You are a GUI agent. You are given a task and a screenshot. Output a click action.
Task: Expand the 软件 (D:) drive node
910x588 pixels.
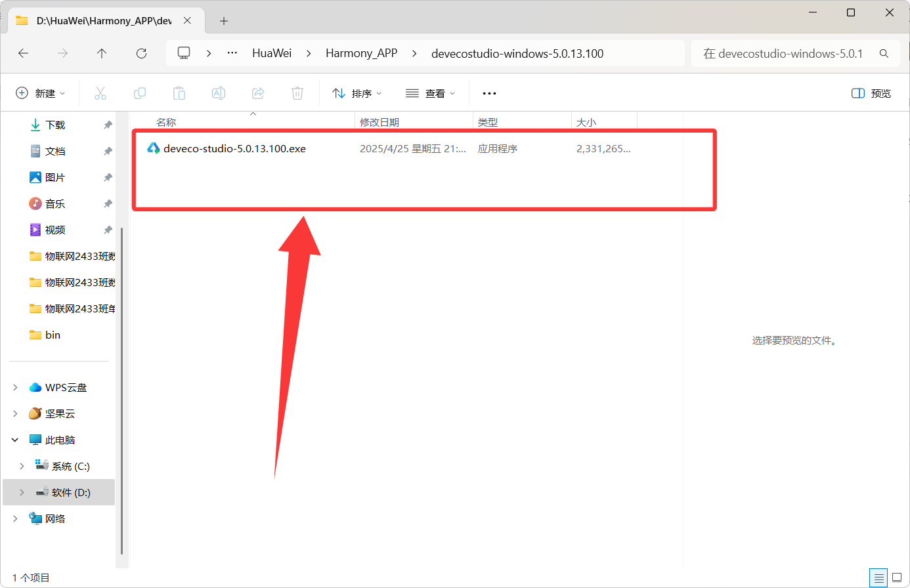22,492
